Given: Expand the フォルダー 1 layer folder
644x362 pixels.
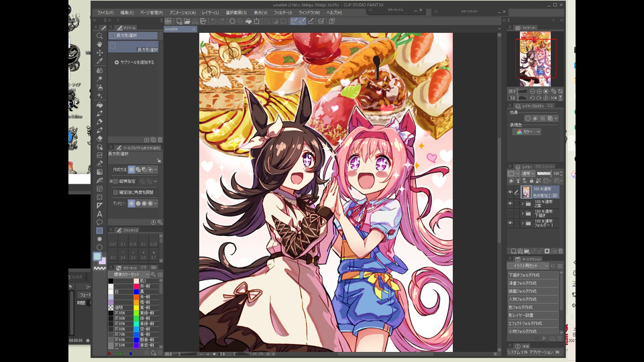Looking at the screenshot, I should coord(523,223).
